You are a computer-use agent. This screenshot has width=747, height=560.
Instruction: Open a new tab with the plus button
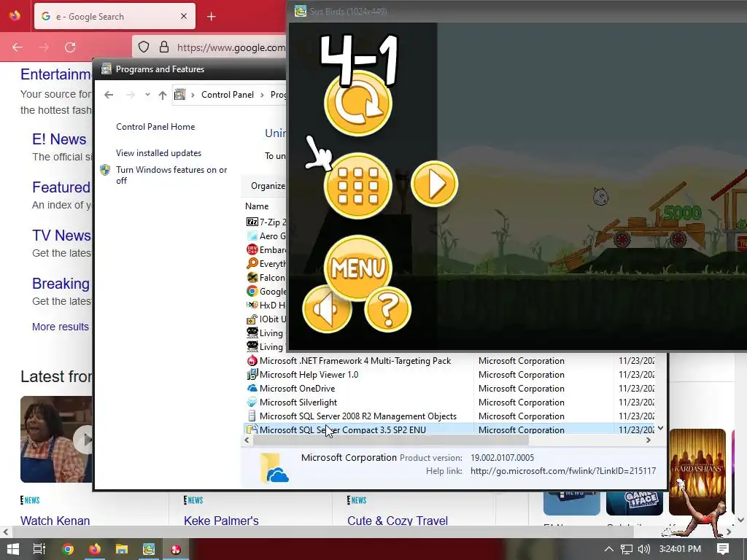211,17
